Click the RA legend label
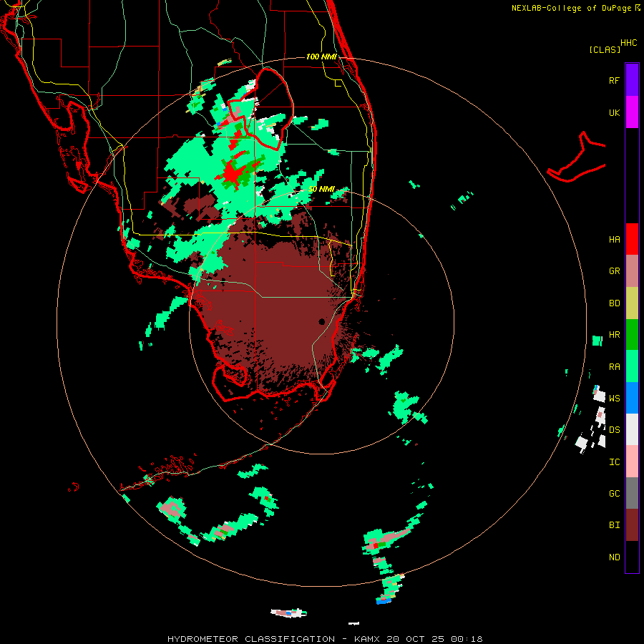Screen dimensions: 644x644 614,367
